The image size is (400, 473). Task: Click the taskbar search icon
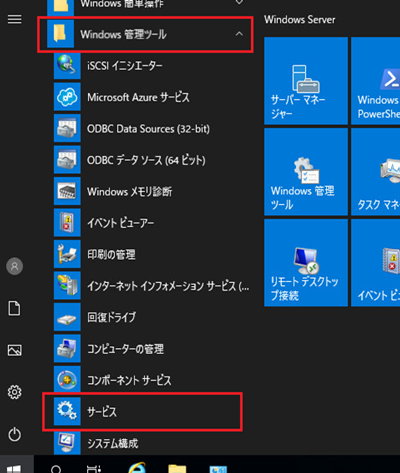pyautogui.click(x=56, y=468)
